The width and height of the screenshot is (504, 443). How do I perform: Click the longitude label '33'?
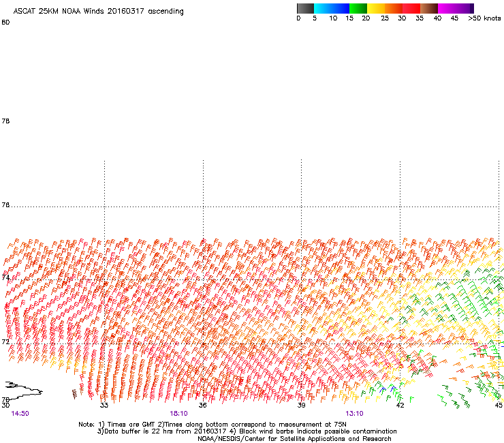coord(104,405)
